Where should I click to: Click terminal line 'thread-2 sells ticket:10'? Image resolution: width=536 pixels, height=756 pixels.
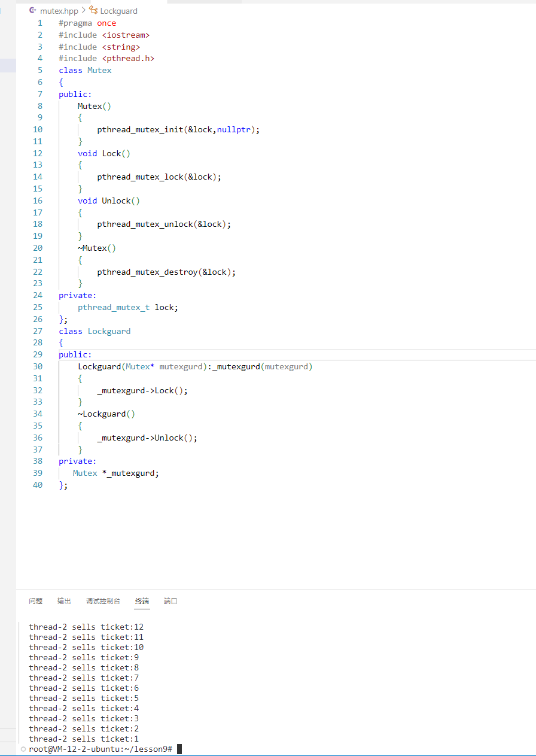coord(86,648)
